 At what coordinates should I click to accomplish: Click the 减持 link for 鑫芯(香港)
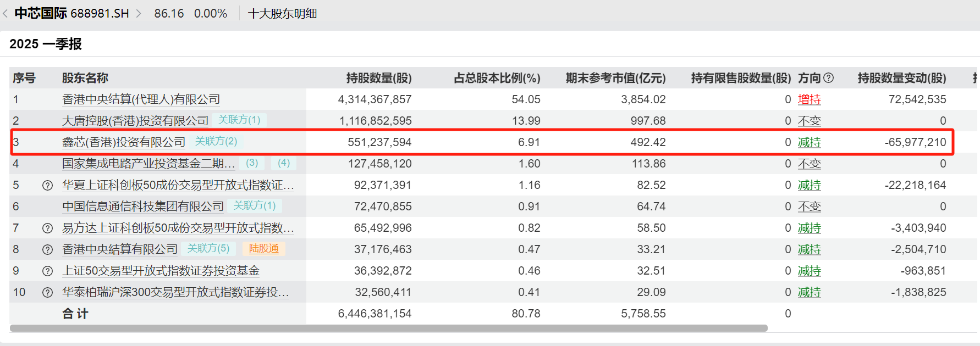click(x=810, y=142)
